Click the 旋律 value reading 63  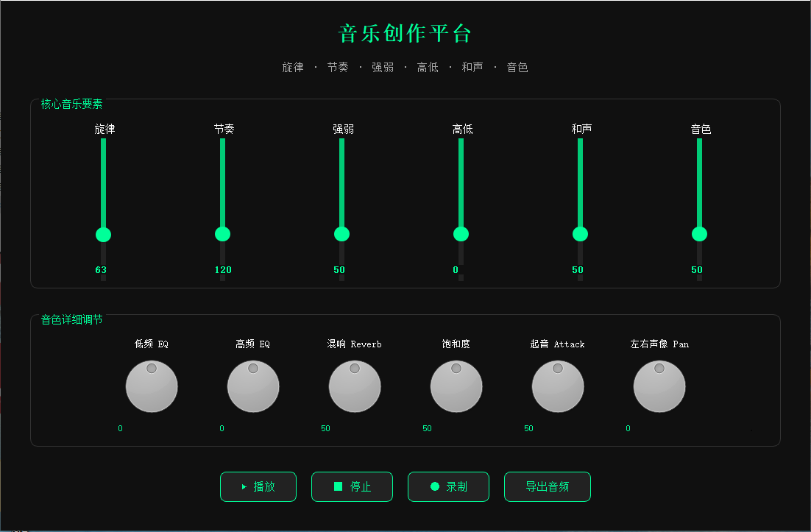101,270
